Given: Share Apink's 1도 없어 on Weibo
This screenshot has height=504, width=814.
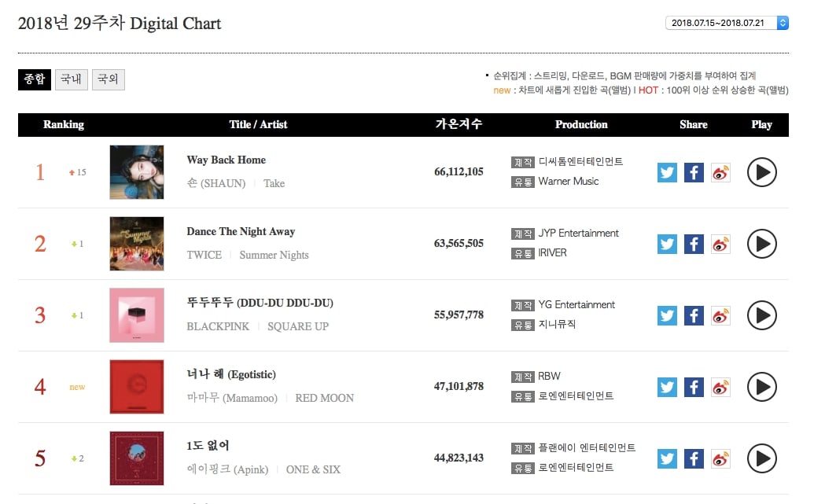Looking at the screenshot, I should pyautogui.click(x=720, y=458).
